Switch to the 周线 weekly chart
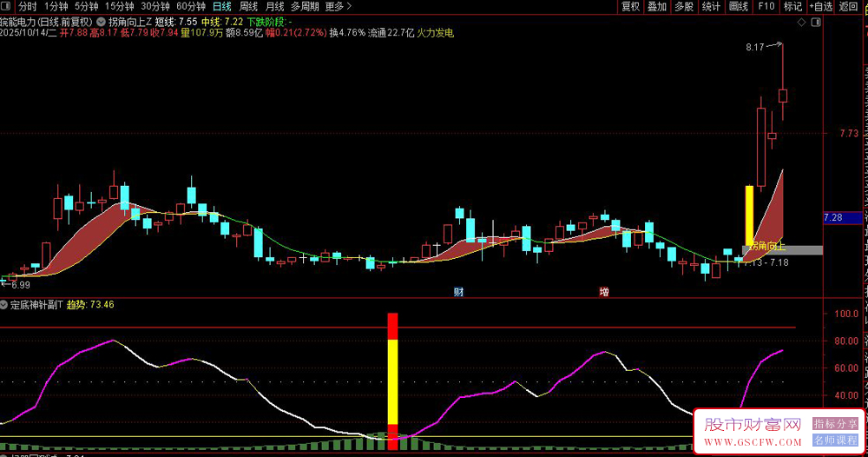 (248, 7)
